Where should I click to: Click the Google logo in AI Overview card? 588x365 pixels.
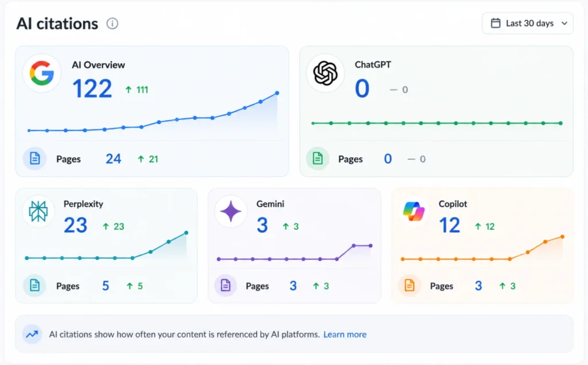tap(41, 73)
